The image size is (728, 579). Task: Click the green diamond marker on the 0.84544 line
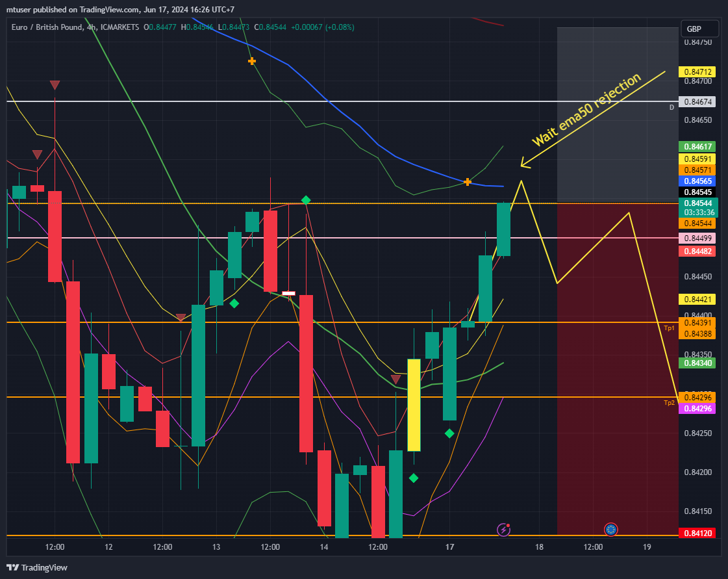tap(306, 199)
